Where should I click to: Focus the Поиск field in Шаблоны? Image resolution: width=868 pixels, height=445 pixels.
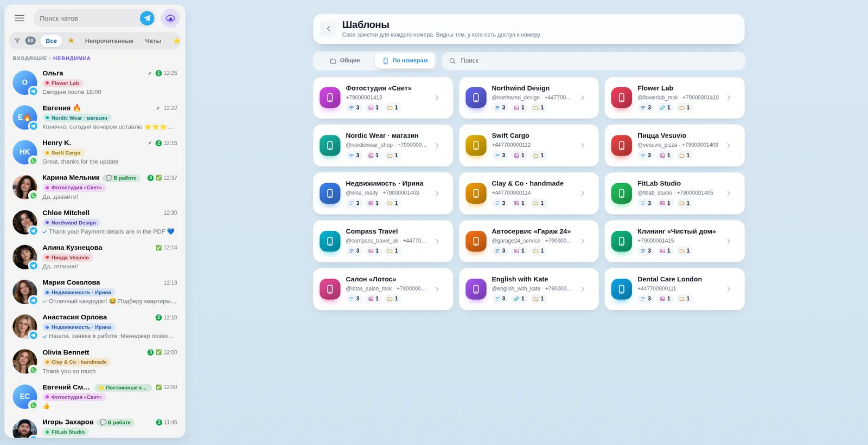pyautogui.click(x=593, y=61)
